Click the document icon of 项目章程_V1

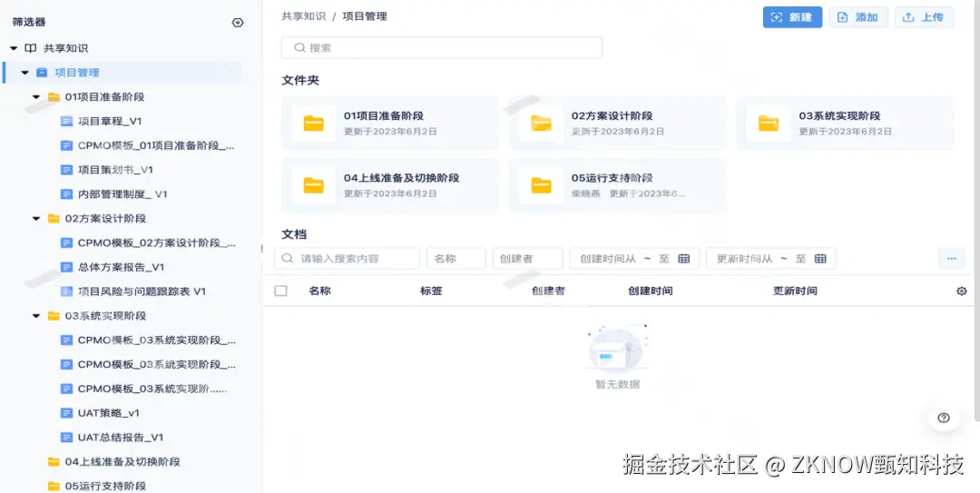(67, 122)
